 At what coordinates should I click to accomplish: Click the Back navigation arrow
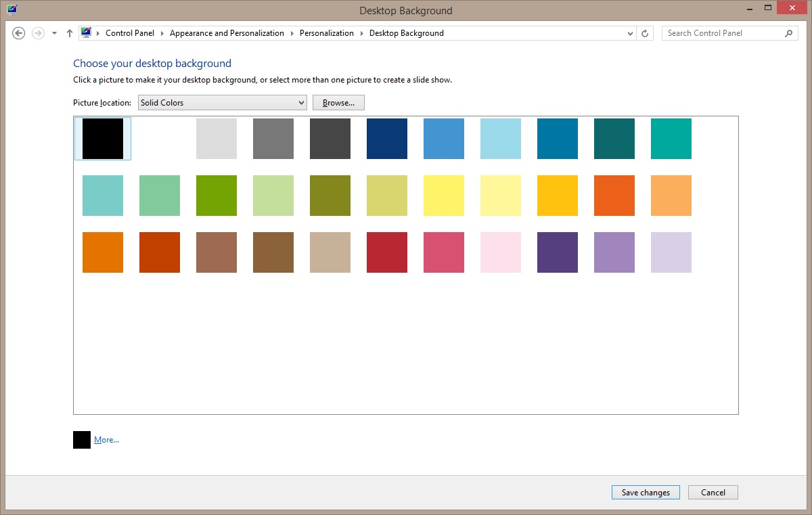(19, 33)
